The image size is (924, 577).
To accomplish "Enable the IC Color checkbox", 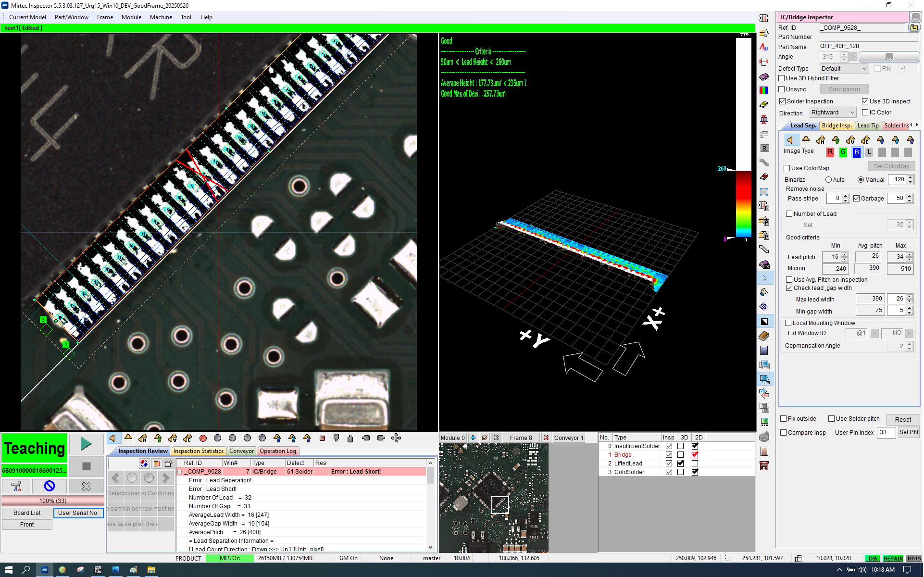I will click(x=865, y=113).
